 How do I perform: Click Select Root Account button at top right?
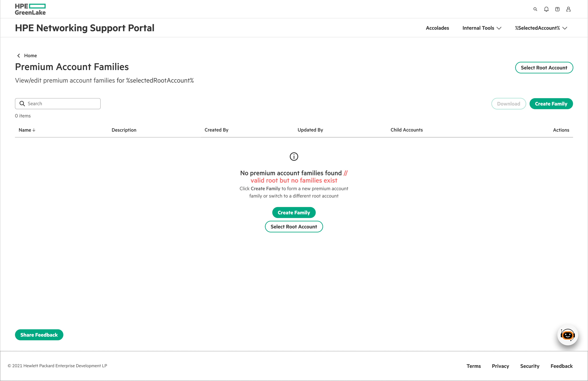(544, 68)
